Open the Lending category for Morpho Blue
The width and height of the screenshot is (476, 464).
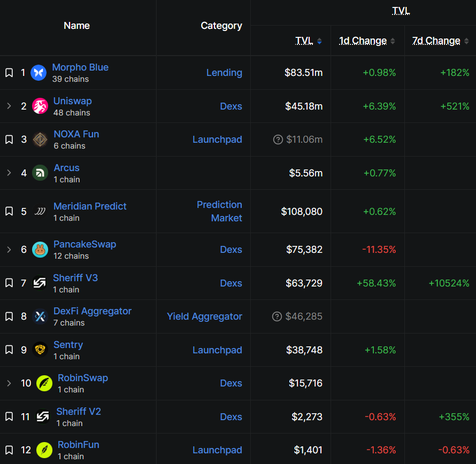click(224, 73)
